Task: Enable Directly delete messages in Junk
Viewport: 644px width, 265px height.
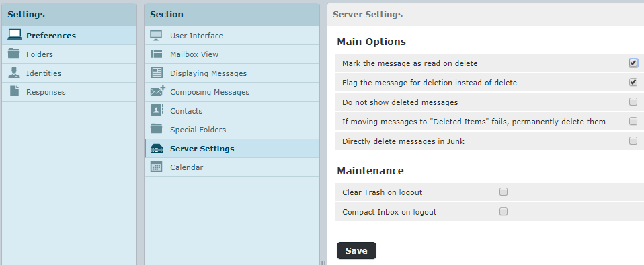Action: click(x=633, y=141)
